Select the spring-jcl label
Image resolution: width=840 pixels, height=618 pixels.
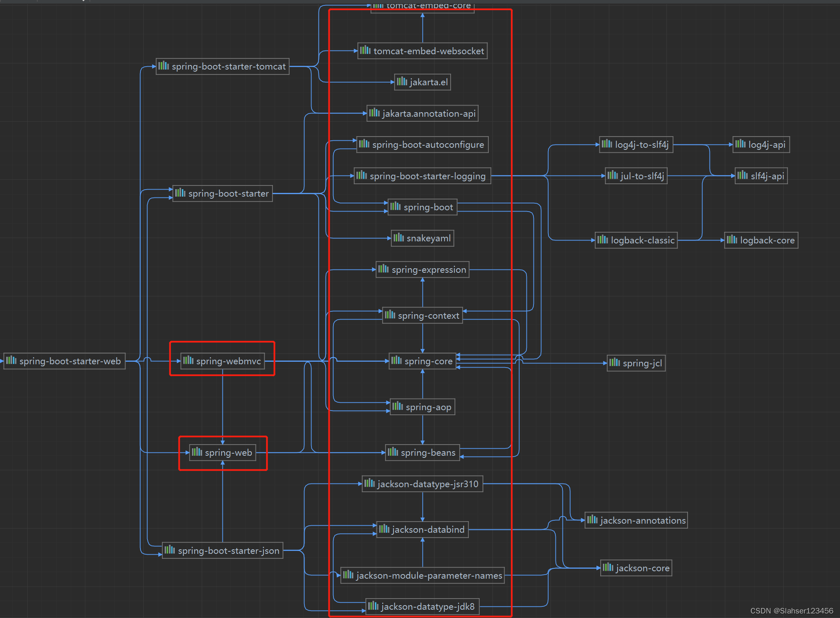[642, 363]
